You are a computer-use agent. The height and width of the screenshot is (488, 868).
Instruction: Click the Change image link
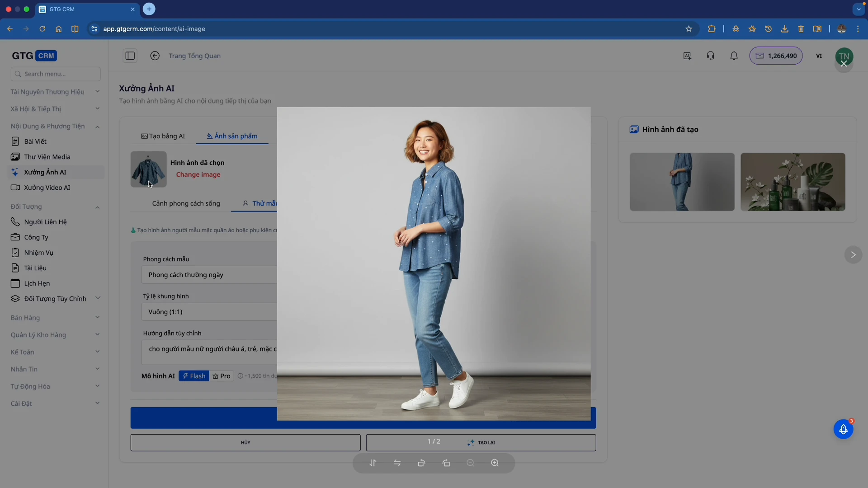tap(198, 174)
